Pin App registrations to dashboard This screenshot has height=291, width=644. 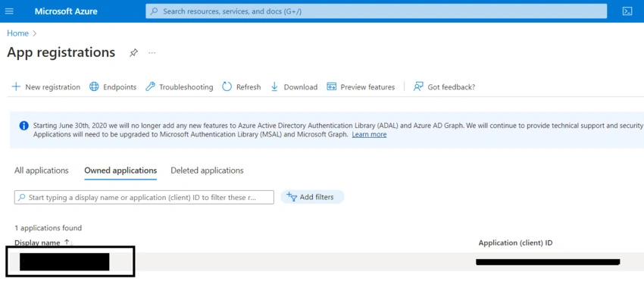pyautogui.click(x=133, y=53)
